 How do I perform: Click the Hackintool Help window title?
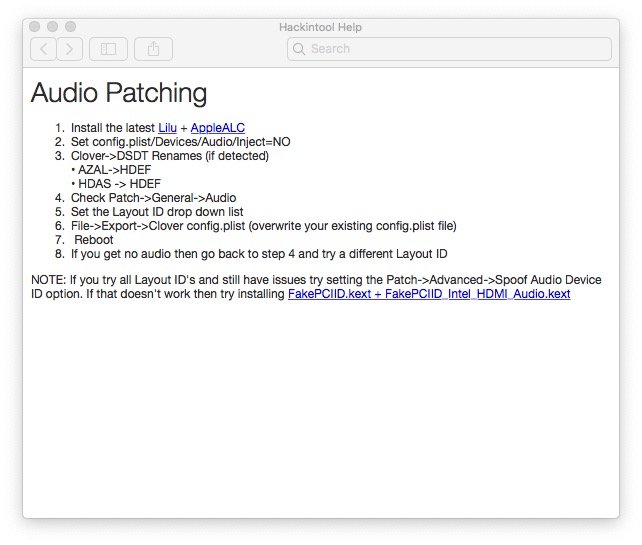click(x=320, y=27)
